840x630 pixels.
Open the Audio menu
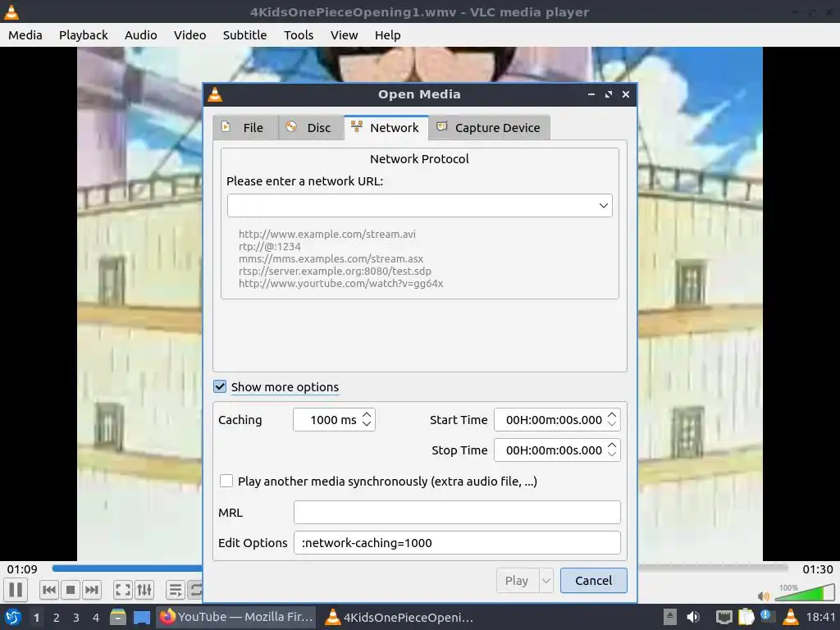click(141, 35)
